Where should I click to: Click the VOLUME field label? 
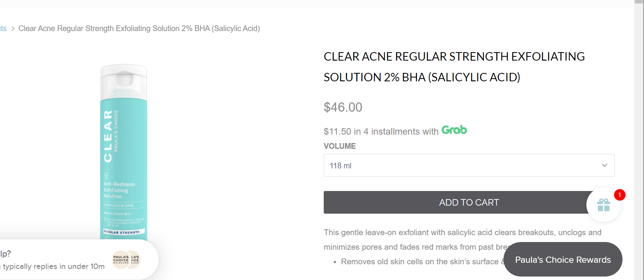click(339, 146)
